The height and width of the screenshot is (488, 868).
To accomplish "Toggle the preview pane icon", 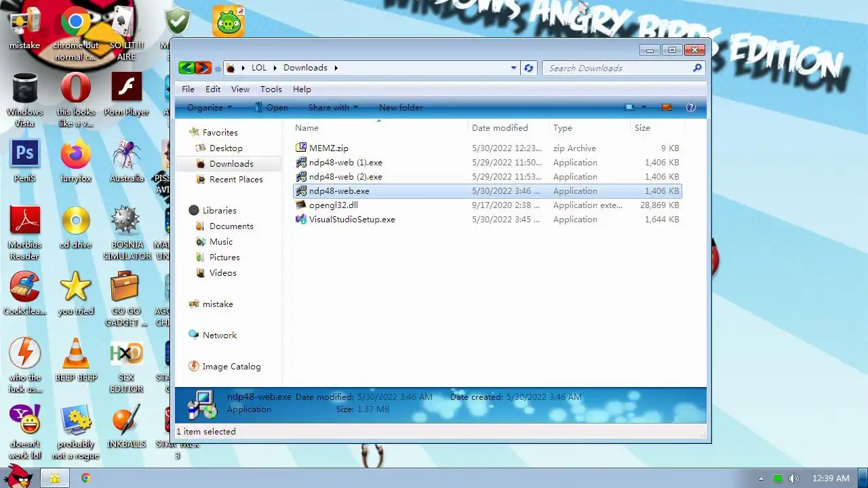I will pos(666,107).
